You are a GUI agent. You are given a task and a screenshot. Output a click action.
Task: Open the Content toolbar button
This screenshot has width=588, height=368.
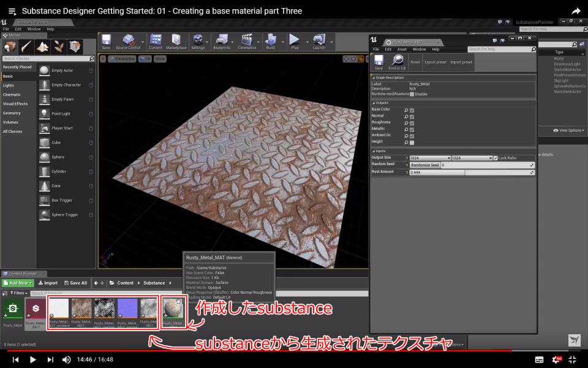coord(156,42)
